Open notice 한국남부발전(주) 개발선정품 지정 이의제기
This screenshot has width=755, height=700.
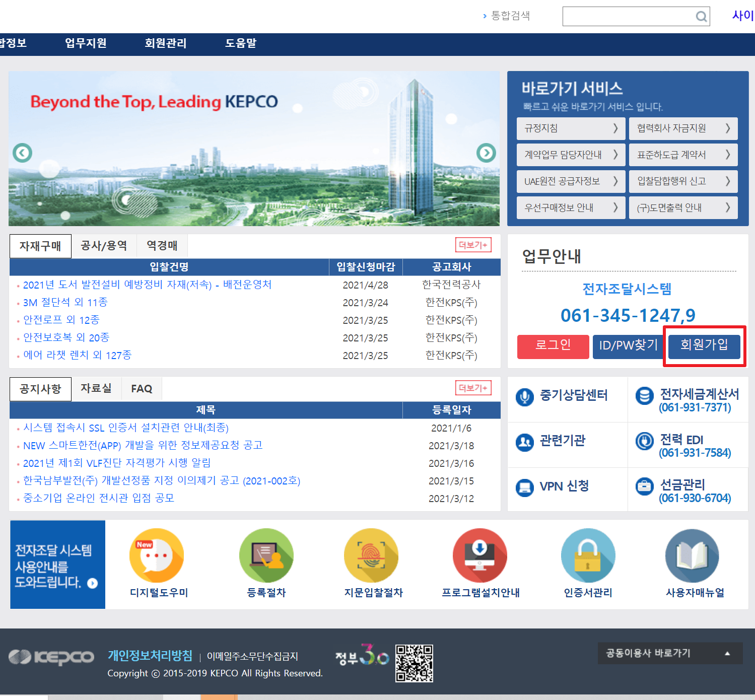162,481
